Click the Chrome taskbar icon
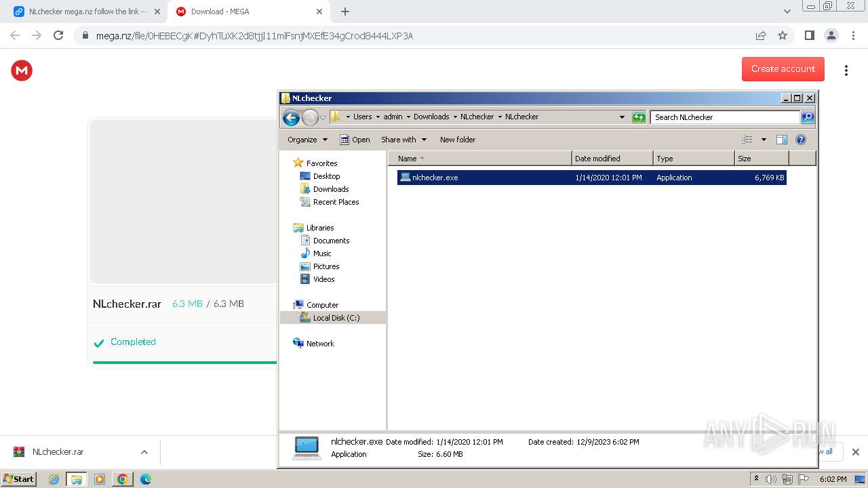This screenshot has width=868, height=488. click(x=123, y=479)
